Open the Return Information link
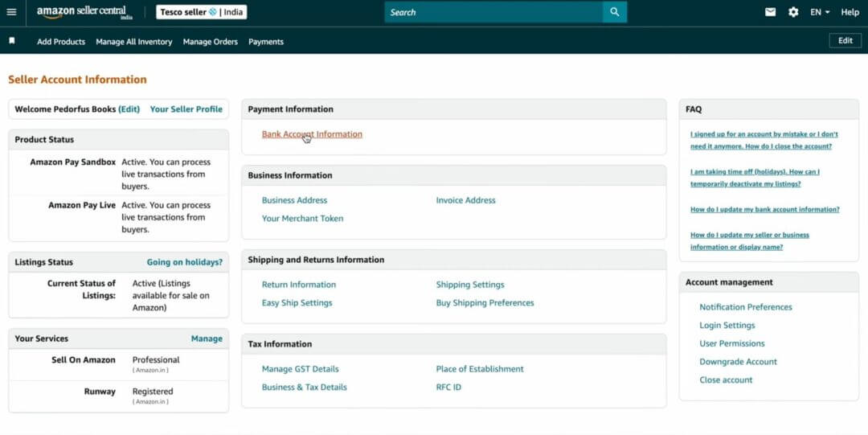Viewport: 868px width, 435px height. 299,285
